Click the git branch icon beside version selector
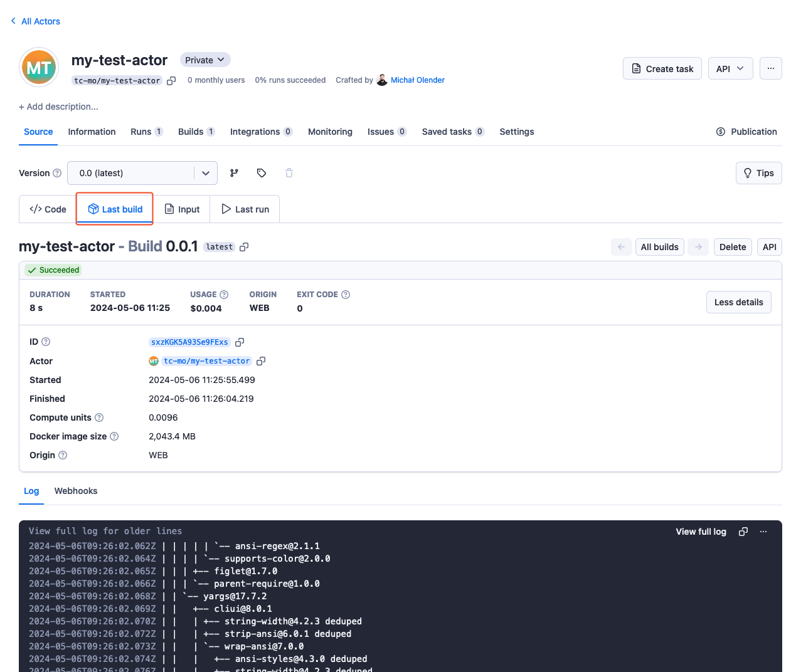This screenshot has height=672, width=796. (x=234, y=173)
